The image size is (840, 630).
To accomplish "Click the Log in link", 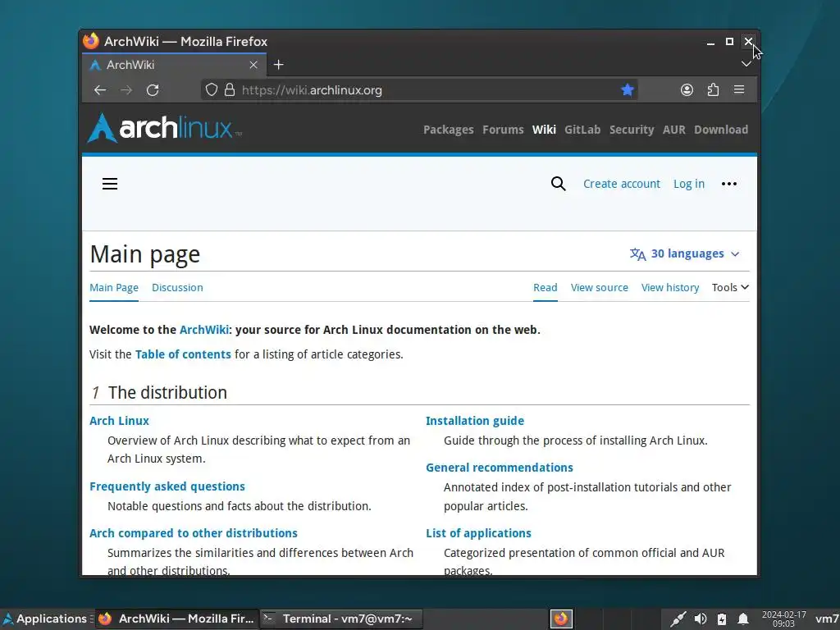I will tap(689, 184).
